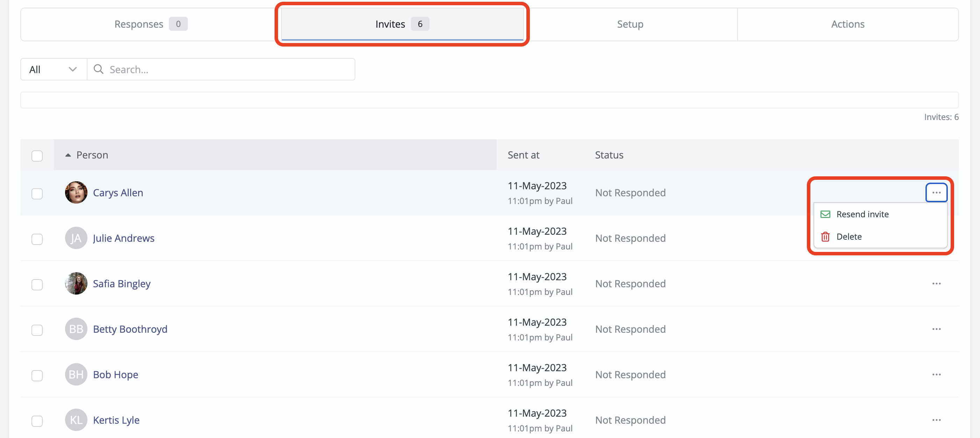Click Carys Allen's profile photo
Image resolution: width=980 pixels, height=438 pixels.
(x=76, y=192)
